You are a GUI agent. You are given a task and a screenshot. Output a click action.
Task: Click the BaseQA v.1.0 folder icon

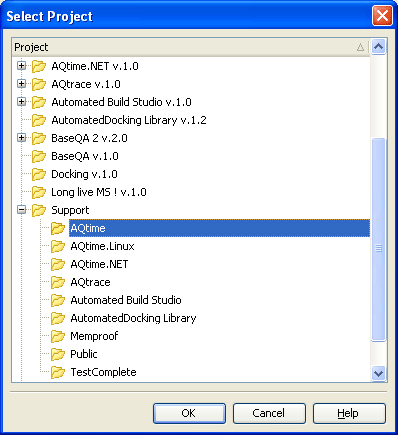click(x=39, y=156)
